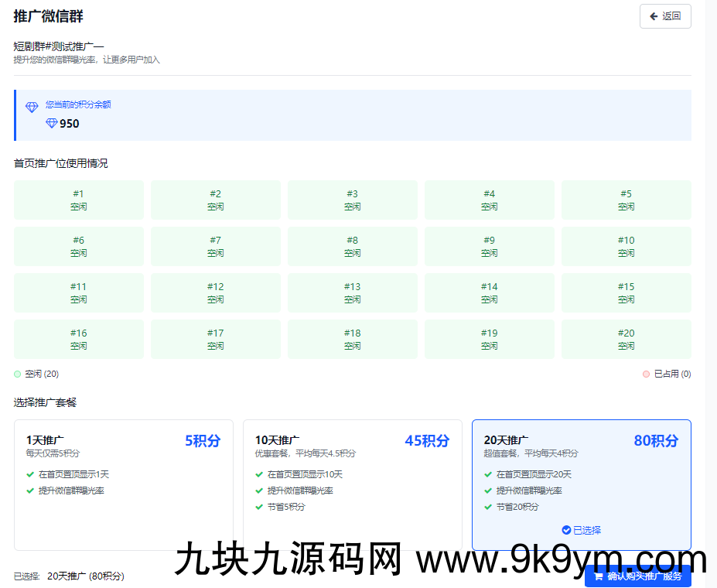Pick promotion slot #20
The image size is (717, 588).
tap(626, 340)
